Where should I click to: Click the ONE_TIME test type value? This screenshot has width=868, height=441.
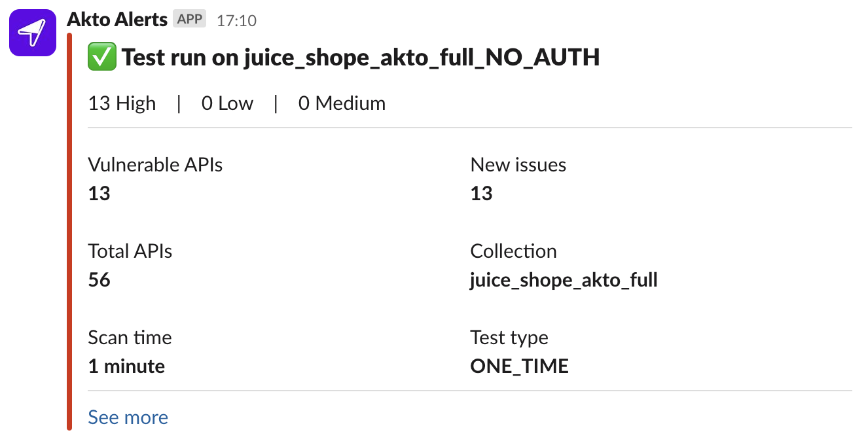519,366
